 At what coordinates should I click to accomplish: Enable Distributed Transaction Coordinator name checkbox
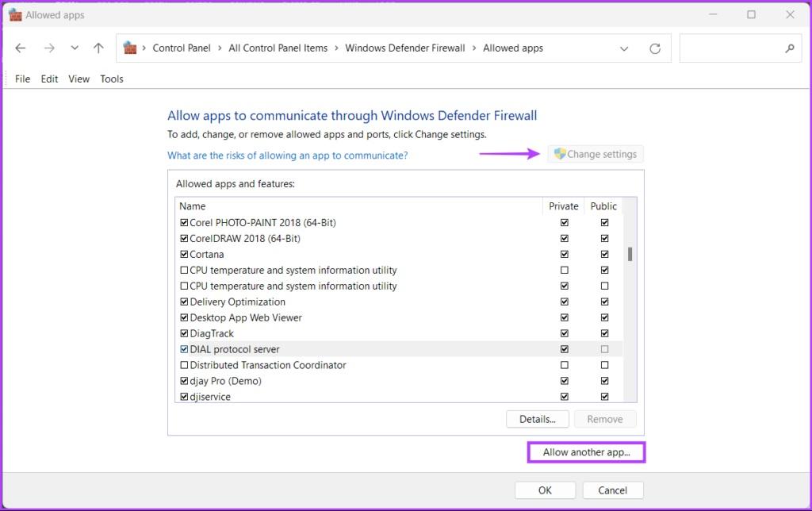pos(184,365)
